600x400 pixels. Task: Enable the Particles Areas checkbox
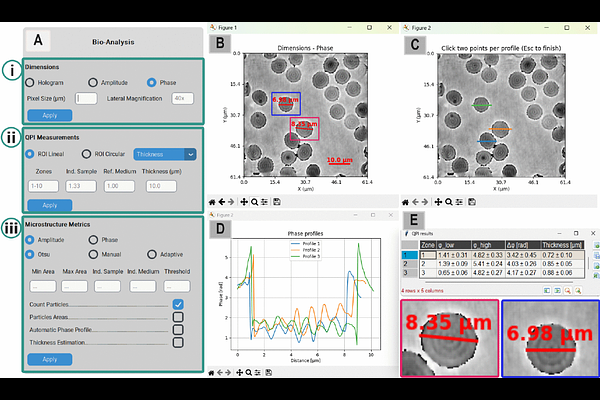click(x=178, y=317)
